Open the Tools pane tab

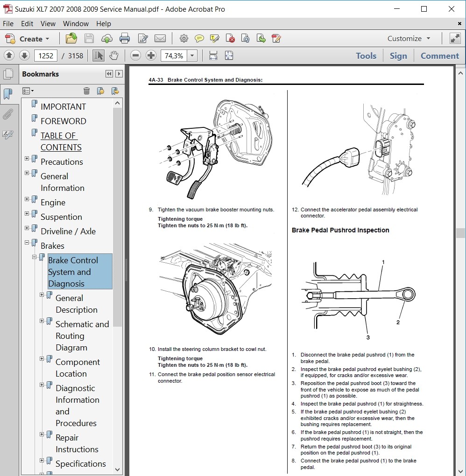(366, 56)
